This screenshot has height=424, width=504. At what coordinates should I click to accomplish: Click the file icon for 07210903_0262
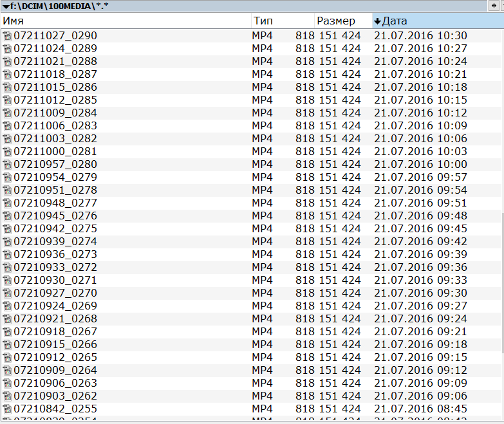click(7, 396)
